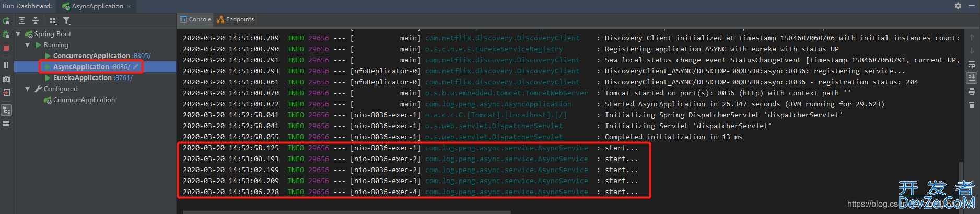Click the Spring leaf icon beside CommonApplication
Viewport: 980px width, 214px height.
[48, 100]
